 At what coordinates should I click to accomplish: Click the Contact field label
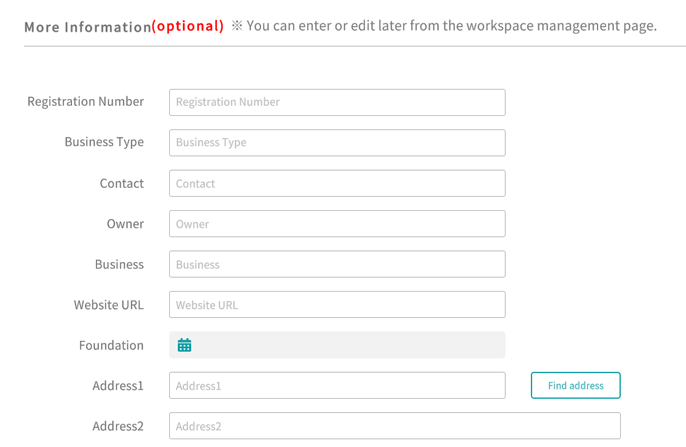[122, 183]
